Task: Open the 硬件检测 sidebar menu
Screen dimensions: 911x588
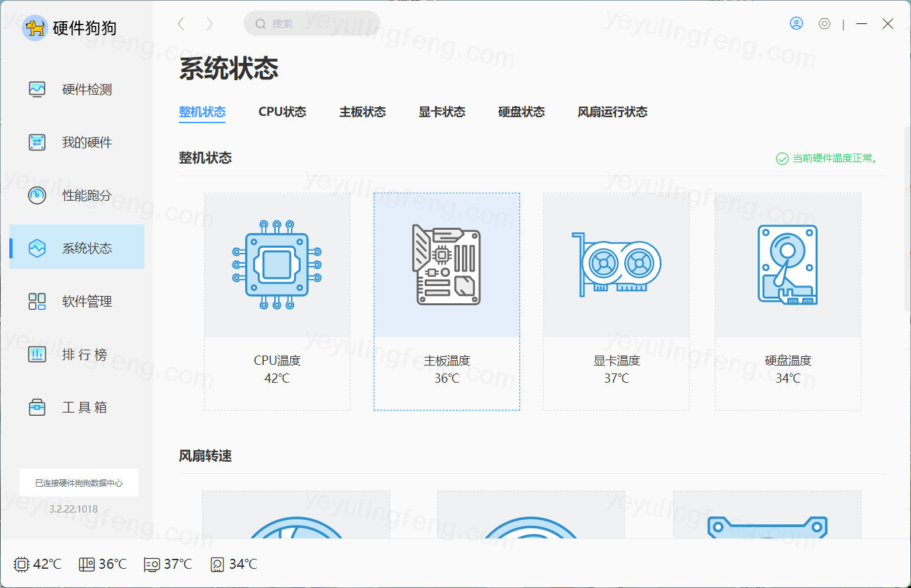Action: 77,89
